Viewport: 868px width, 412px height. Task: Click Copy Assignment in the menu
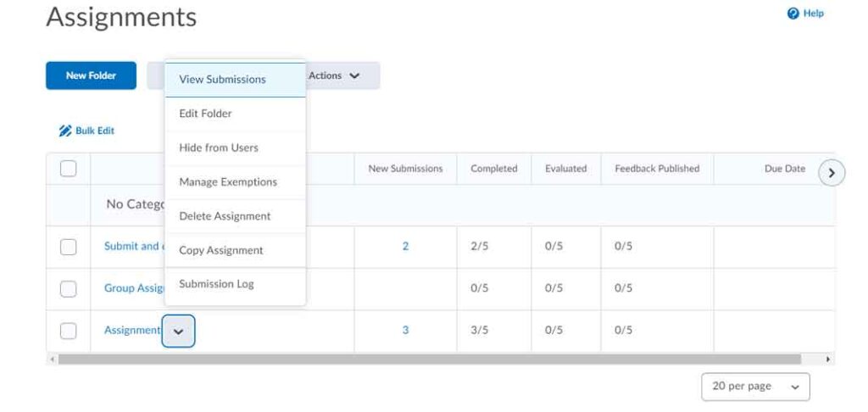[x=221, y=251]
